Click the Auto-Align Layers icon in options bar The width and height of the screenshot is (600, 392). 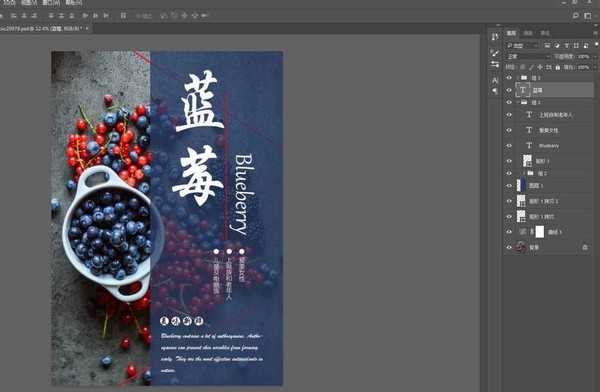click(x=123, y=16)
